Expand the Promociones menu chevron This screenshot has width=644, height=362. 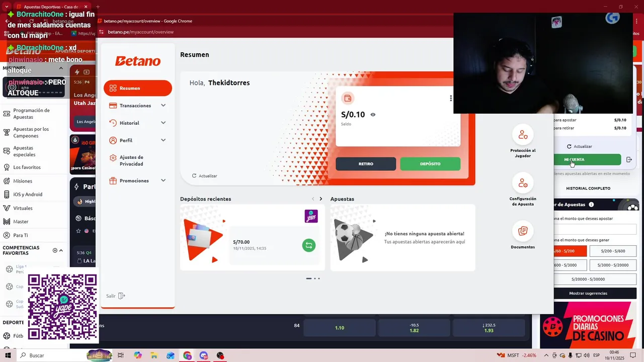click(x=163, y=180)
